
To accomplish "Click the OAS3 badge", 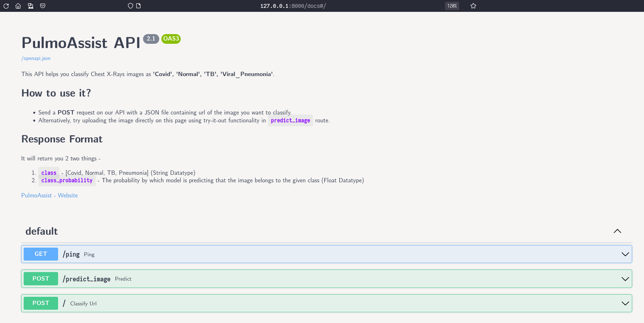I will (171, 39).
